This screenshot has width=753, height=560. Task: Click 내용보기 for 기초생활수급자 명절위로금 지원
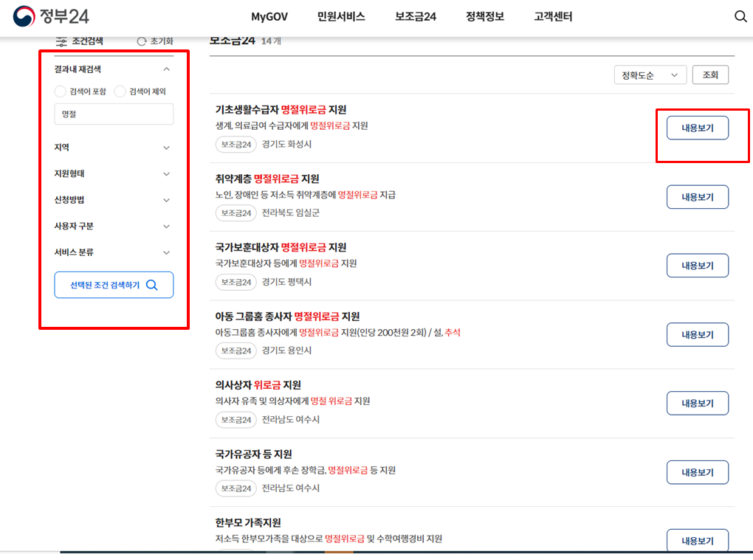coord(697,128)
